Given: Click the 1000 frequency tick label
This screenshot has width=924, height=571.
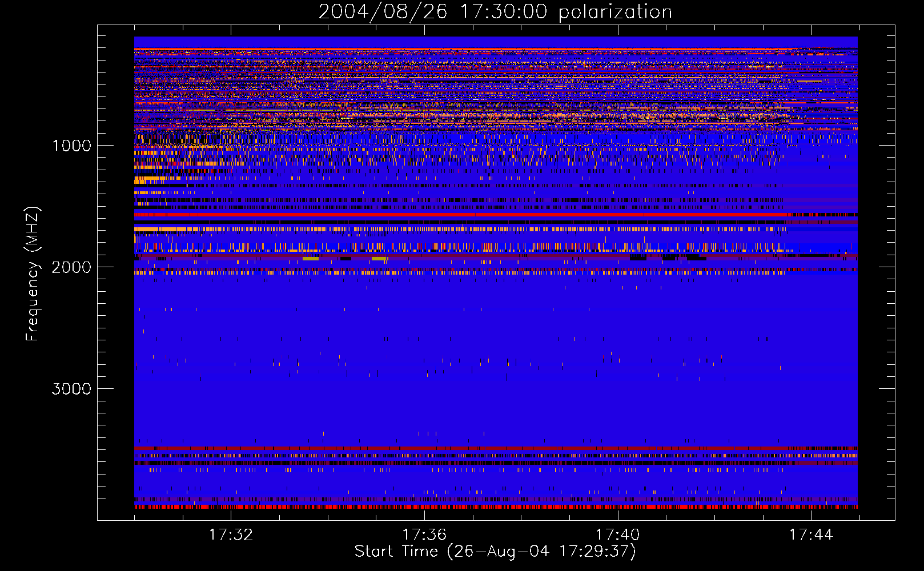Looking at the screenshot, I should [x=71, y=146].
